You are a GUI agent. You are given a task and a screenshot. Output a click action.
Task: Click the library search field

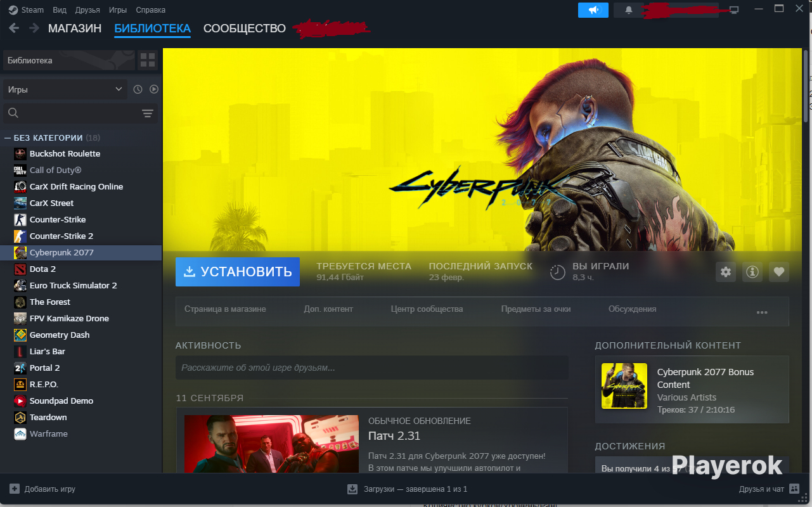point(73,113)
